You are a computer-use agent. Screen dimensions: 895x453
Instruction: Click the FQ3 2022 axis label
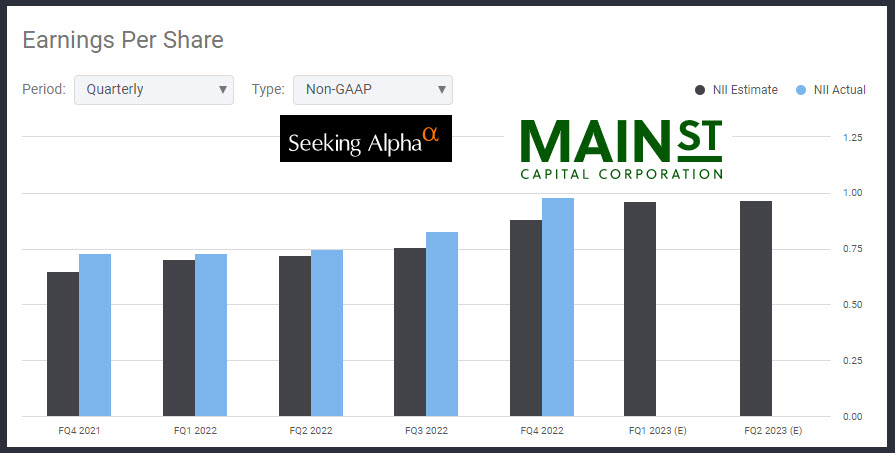pyautogui.click(x=426, y=430)
